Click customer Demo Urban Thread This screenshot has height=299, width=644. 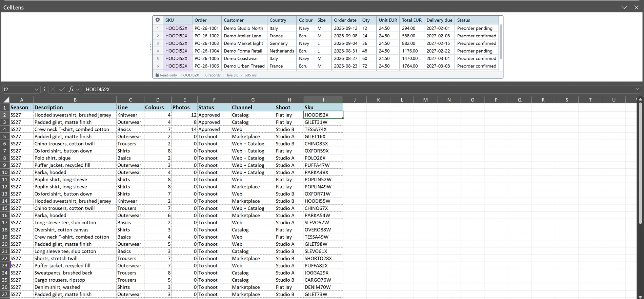[x=244, y=66]
